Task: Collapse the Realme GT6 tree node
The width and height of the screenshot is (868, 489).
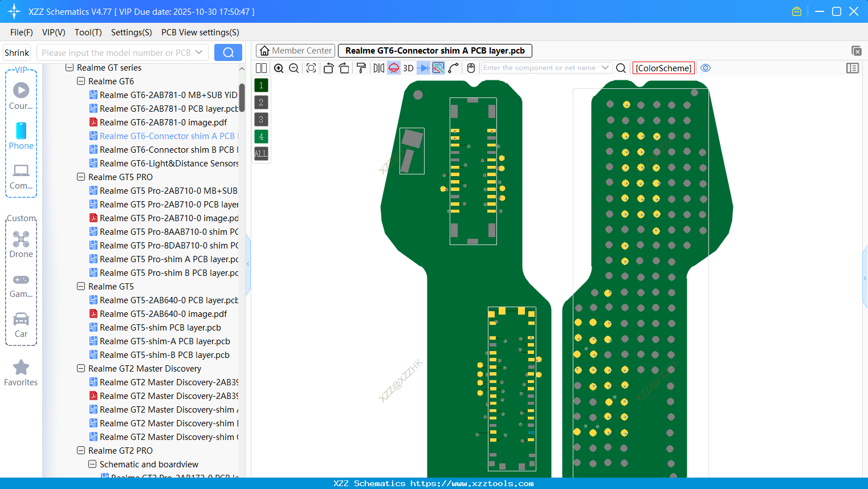Action: pos(81,81)
